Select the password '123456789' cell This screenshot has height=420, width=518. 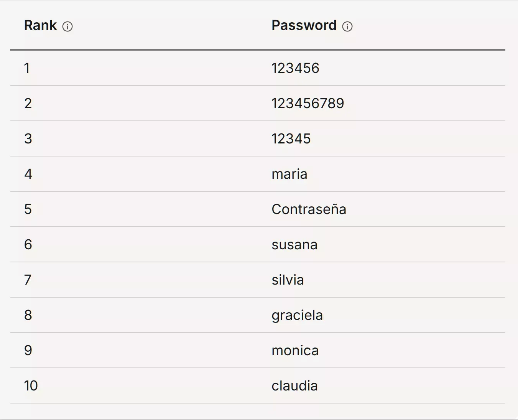[308, 104]
